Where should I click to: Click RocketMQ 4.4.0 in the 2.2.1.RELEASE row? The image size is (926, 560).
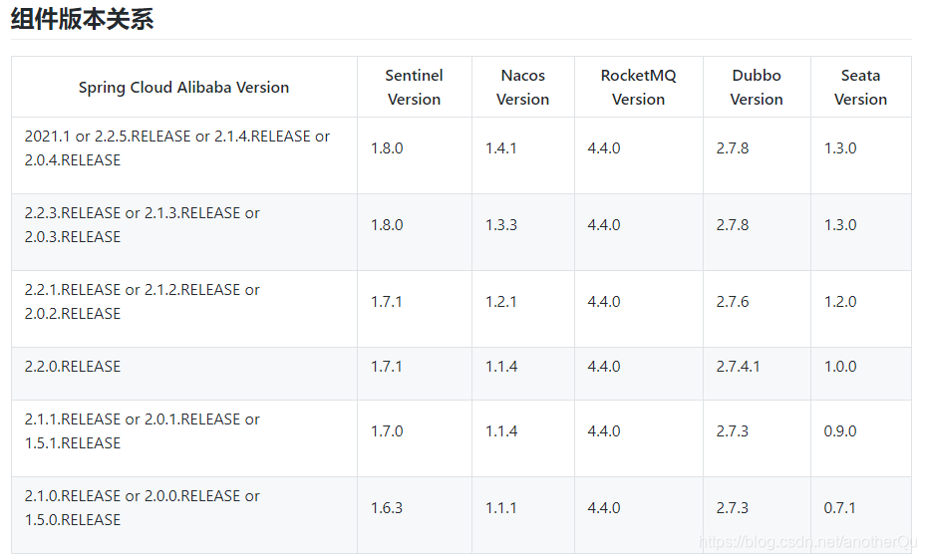coord(638,309)
